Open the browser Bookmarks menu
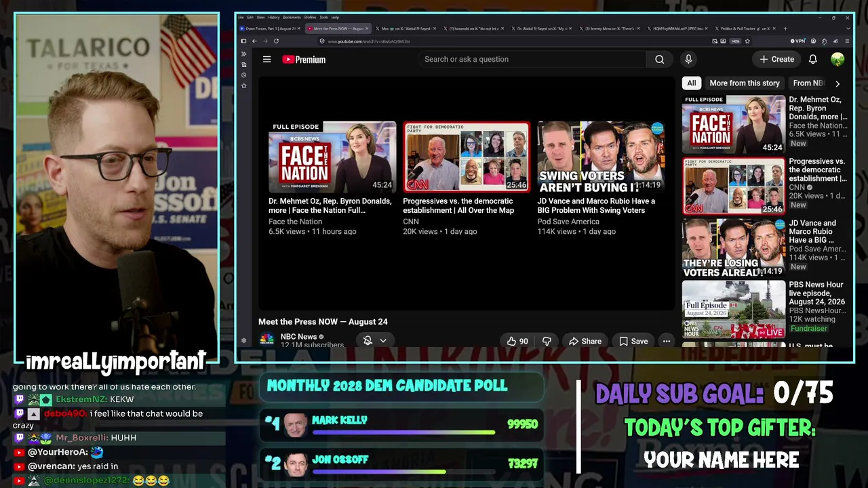 pyautogui.click(x=292, y=18)
